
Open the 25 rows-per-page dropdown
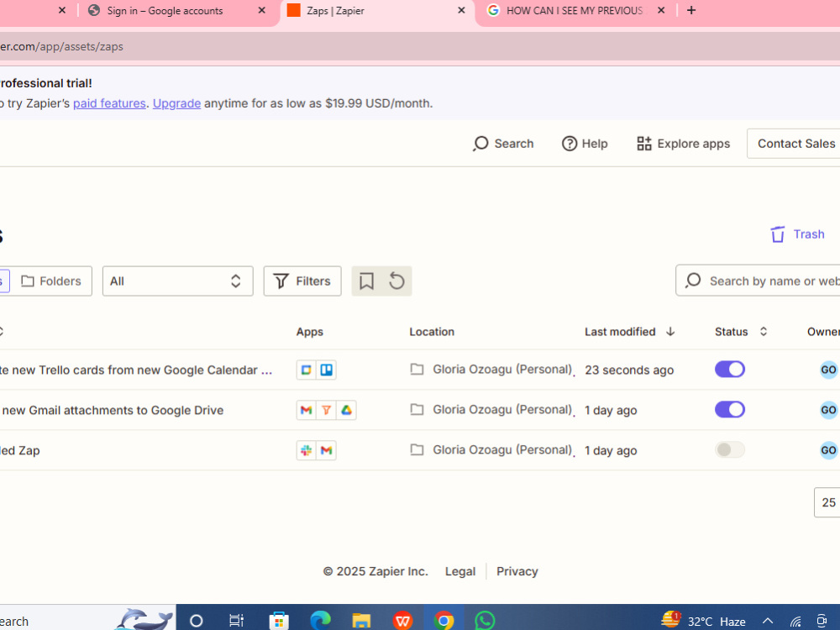tap(827, 502)
